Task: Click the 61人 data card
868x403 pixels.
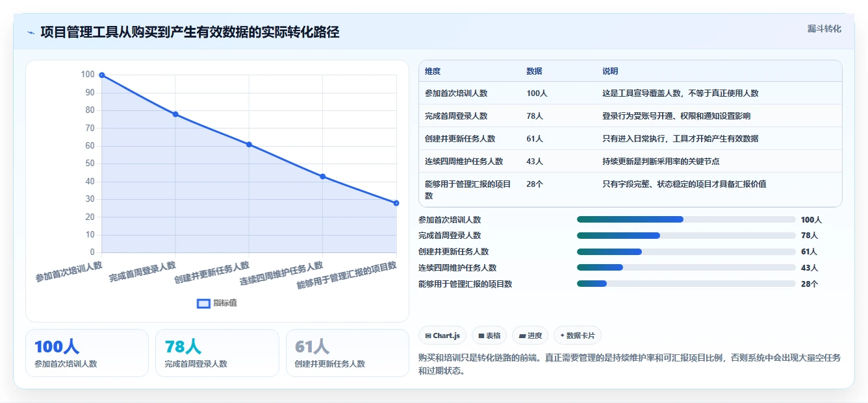Action: [x=348, y=353]
